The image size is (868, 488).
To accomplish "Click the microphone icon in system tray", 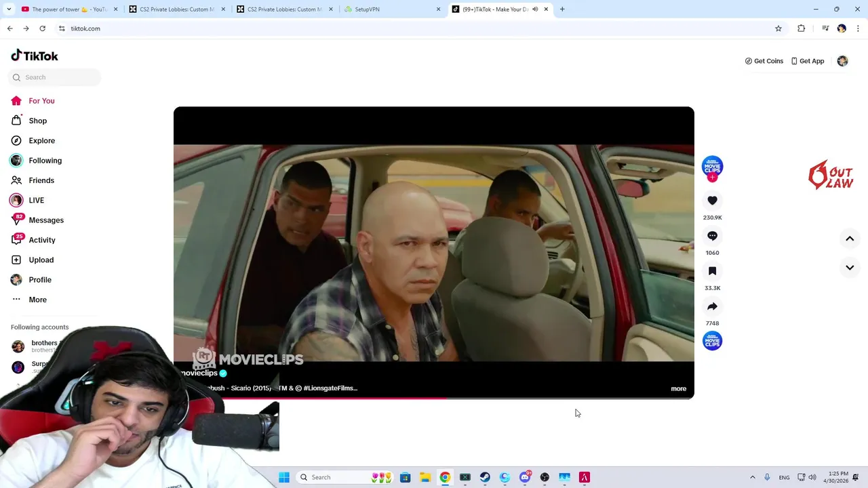I will coord(767,477).
